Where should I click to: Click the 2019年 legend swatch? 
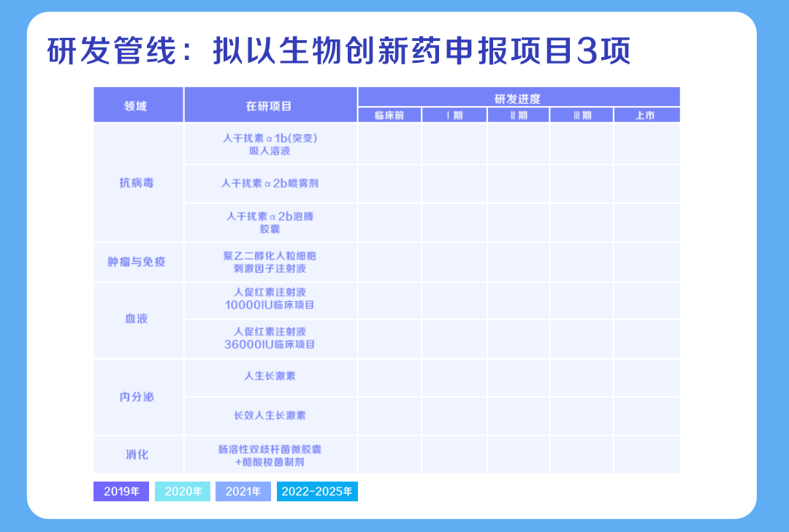point(121,492)
